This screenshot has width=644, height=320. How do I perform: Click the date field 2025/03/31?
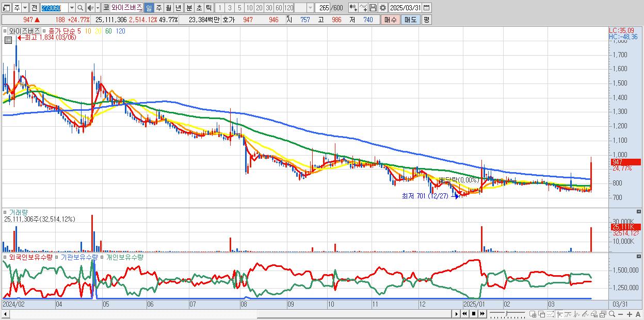(405, 8)
